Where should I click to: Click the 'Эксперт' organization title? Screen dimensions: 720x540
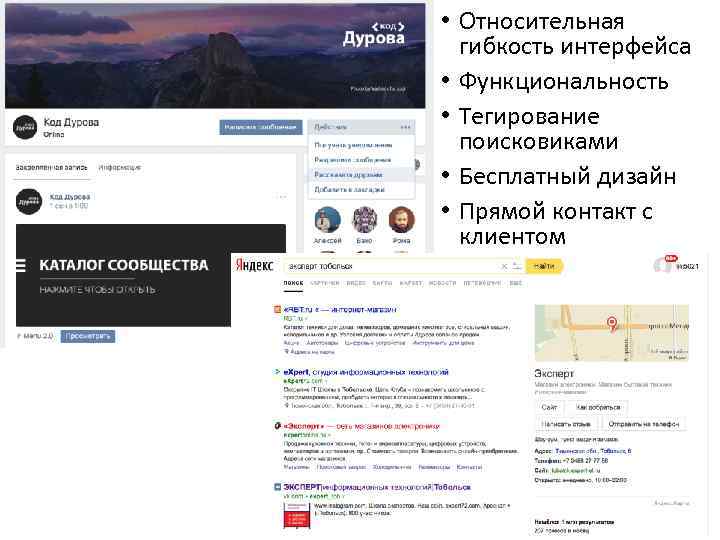point(554,374)
